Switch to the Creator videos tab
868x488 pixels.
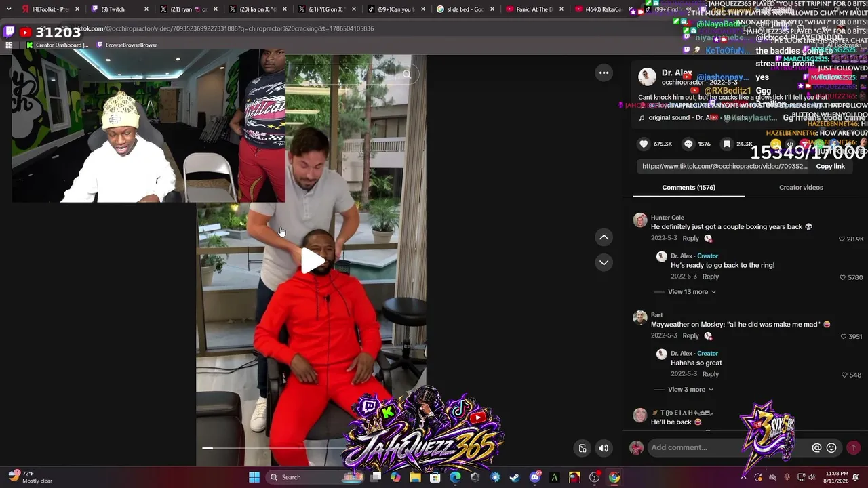coord(801,188)
